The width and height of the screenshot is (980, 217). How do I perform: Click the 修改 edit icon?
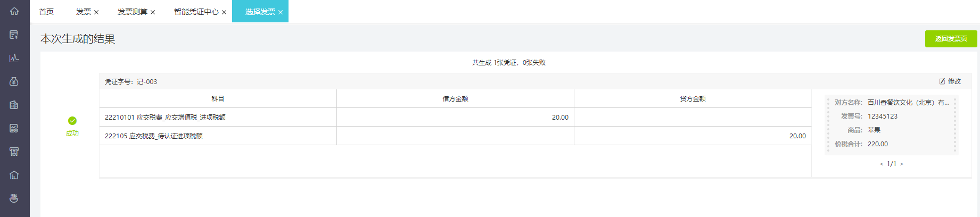942,81
